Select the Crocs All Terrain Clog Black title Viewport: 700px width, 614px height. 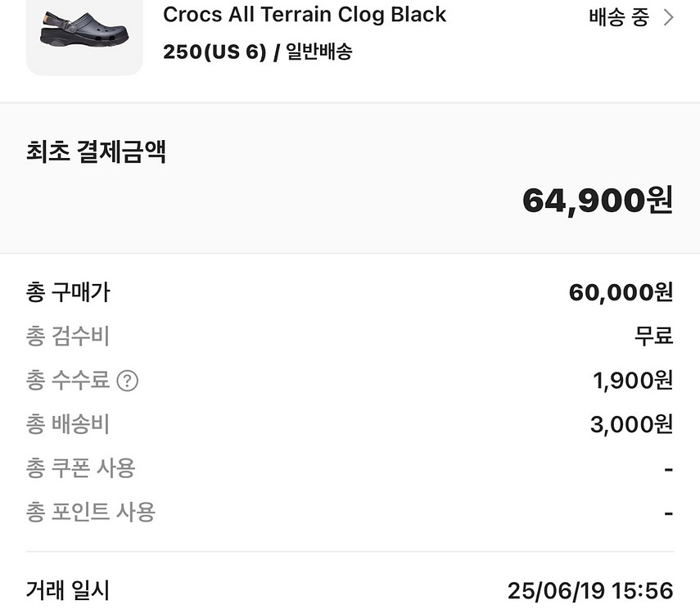coord(305,14)
